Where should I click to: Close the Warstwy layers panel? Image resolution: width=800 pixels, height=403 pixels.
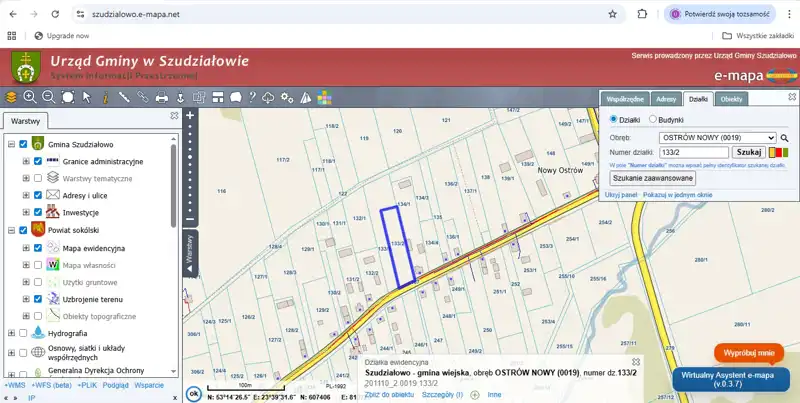[174, 116]
